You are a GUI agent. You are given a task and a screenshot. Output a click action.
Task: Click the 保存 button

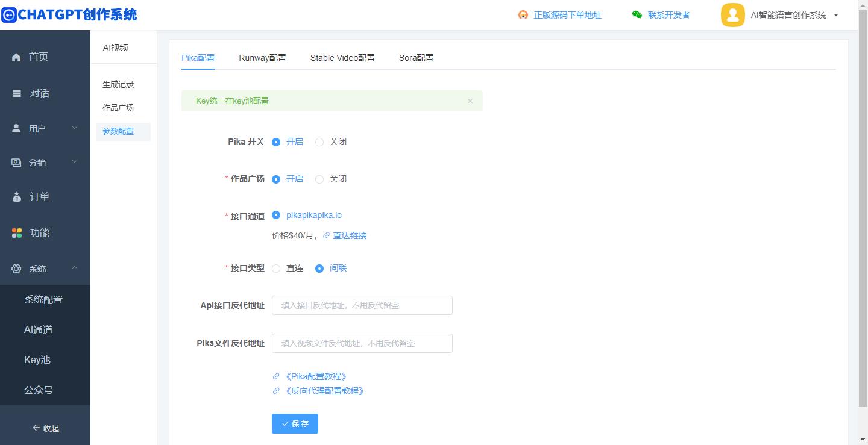(x=295, y=424)
